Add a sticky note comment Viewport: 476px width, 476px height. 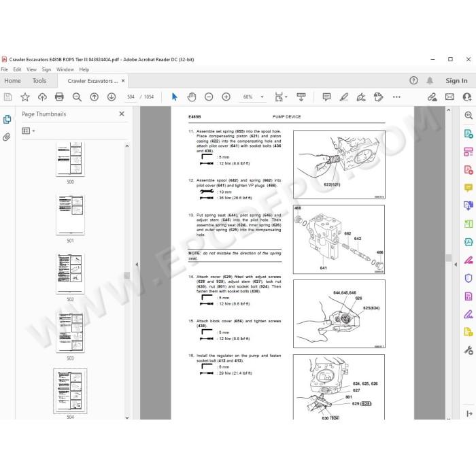(326, 97)
